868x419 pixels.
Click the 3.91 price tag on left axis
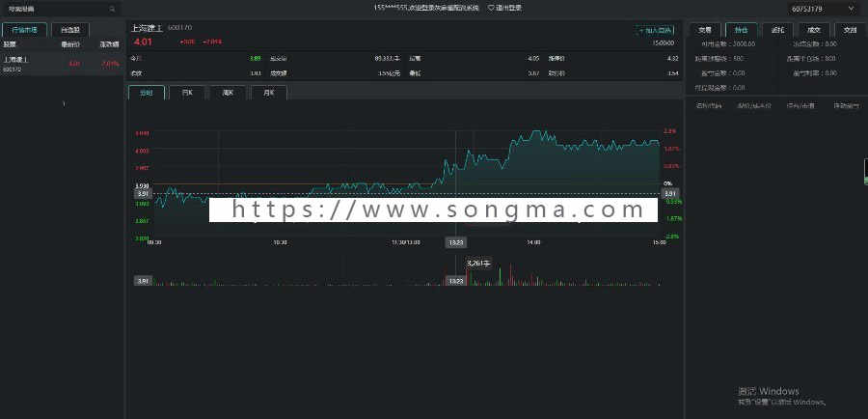[143, 194]
